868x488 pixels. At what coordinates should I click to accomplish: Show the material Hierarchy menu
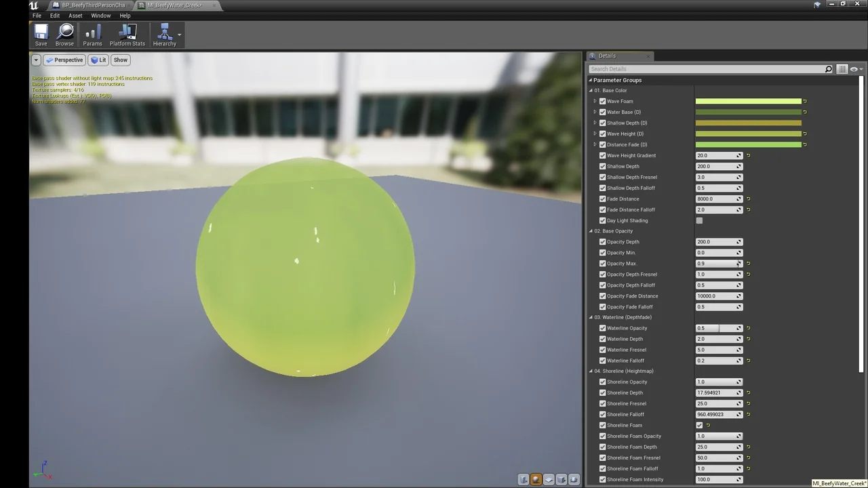(x=164, y=35)
